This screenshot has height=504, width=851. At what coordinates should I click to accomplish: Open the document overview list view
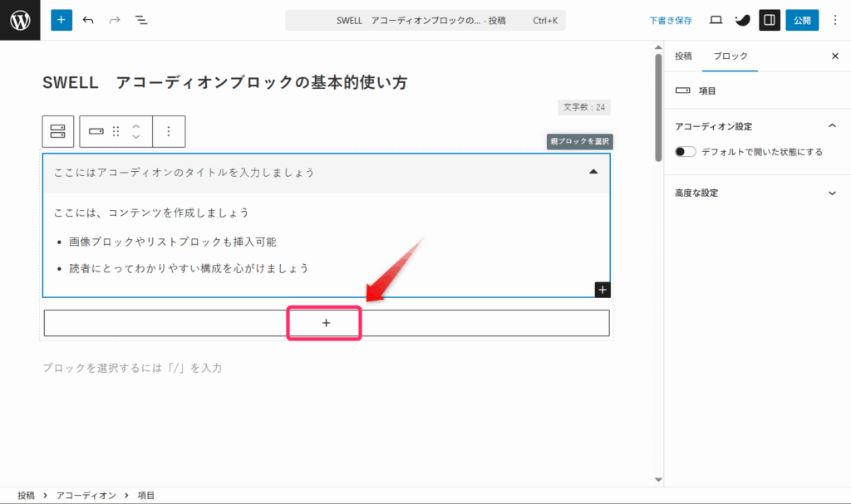141,20
